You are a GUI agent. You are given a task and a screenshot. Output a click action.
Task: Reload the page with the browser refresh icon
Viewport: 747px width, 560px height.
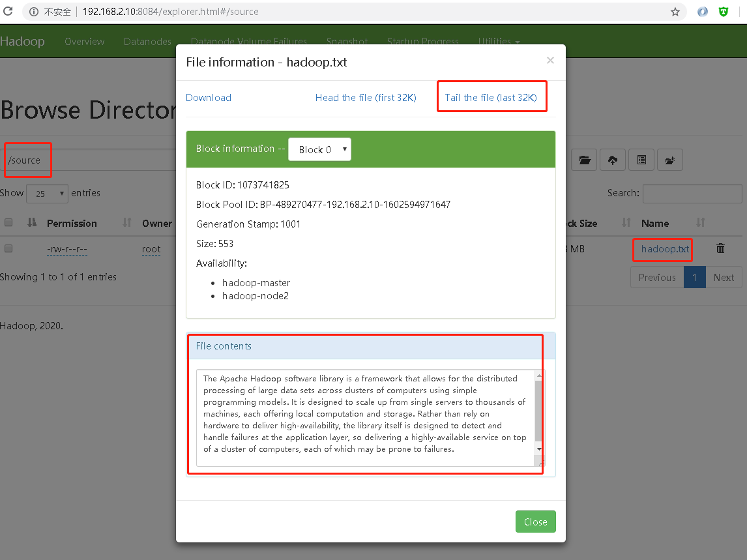8,11
